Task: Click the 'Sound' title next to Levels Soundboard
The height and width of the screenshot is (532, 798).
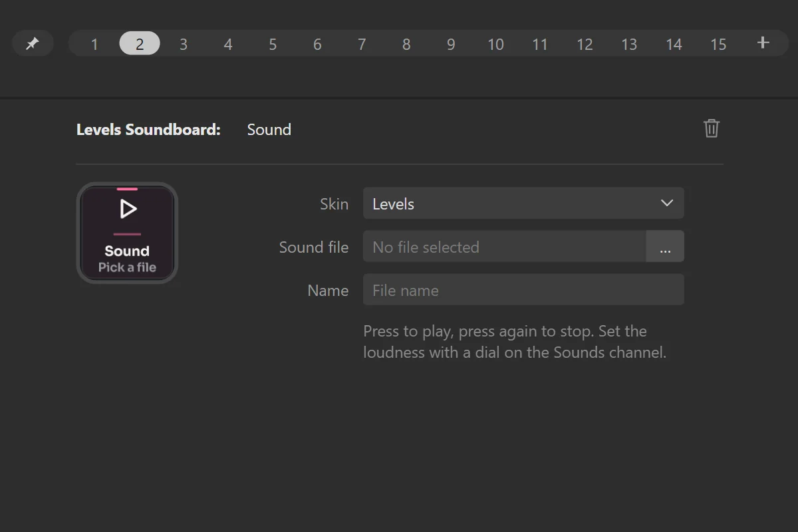Action: click(269, 130)
